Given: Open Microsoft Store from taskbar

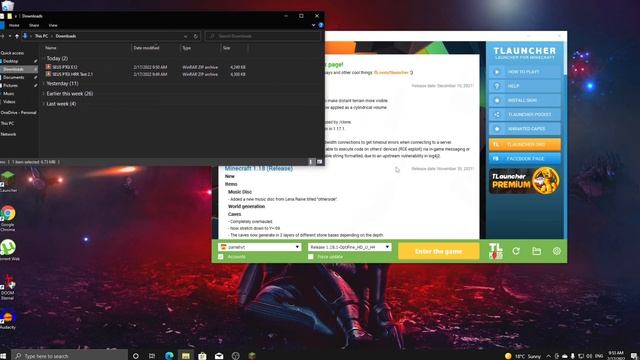Looking at the screenshot, I should (202, 356).
